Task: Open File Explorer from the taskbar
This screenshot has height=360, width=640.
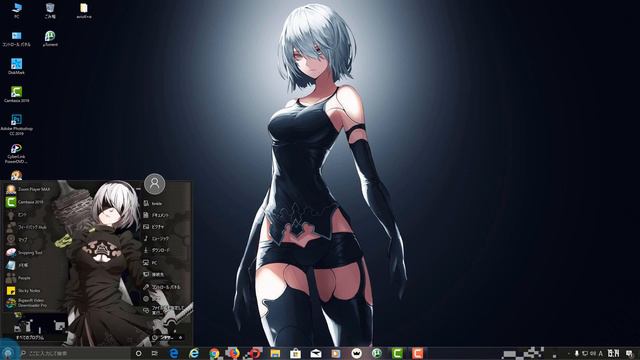Action: (275, 353)
